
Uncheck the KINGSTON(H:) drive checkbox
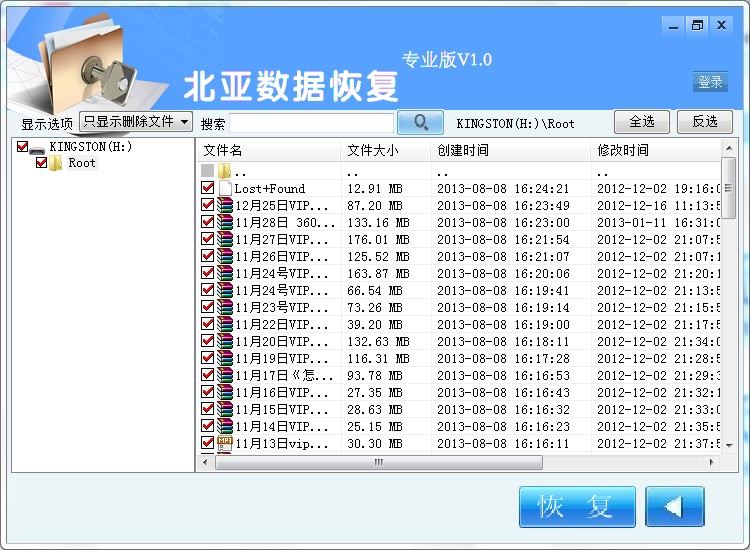click(22, 147)
